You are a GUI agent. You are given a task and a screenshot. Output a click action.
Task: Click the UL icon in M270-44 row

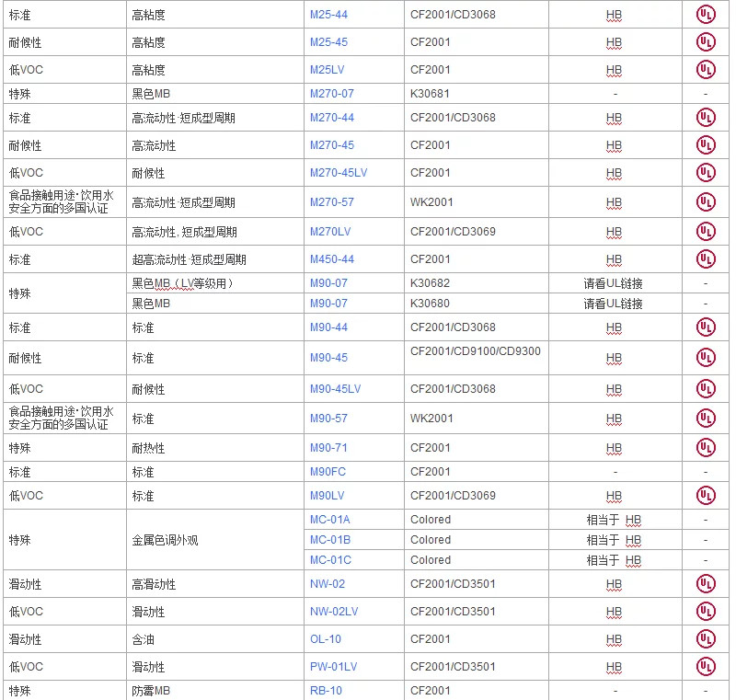coord(706,118)
